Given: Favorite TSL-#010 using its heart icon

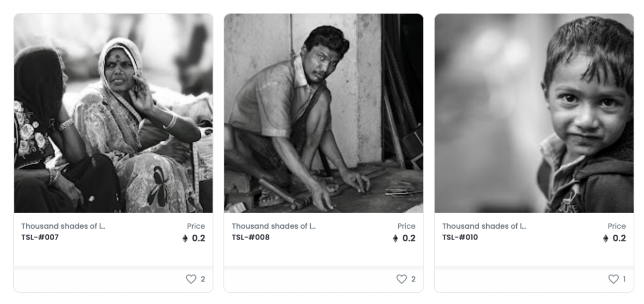Looking at the screenshot, I should tap(613, 279).
